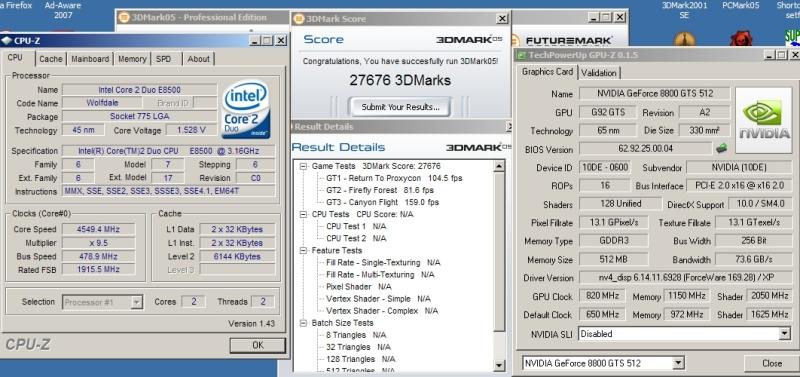
Task: Select the Pixel Shader row
Action: (x=359, y=287)
